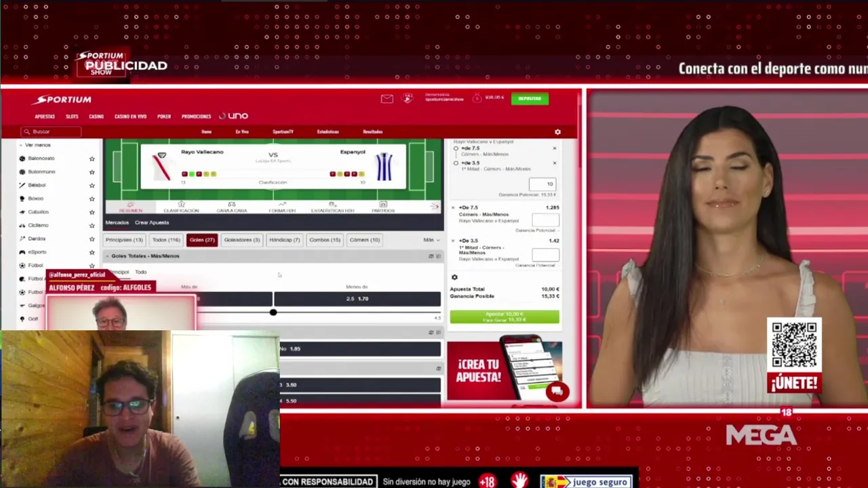Go to the En Vivo section

pos(242,132)
